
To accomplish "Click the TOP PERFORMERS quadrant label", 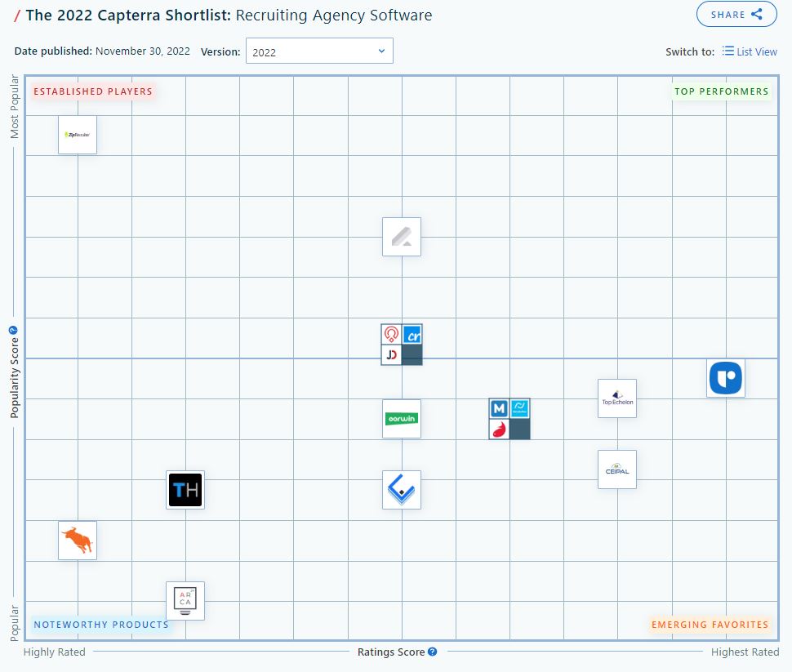I will pyautogui.click(x=721, y=91).
